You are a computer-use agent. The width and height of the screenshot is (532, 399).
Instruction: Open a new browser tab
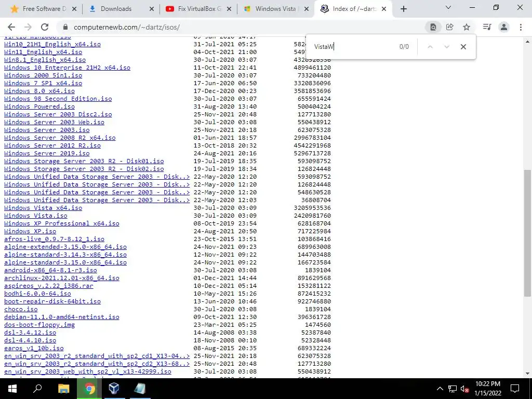tap(403, 9)
